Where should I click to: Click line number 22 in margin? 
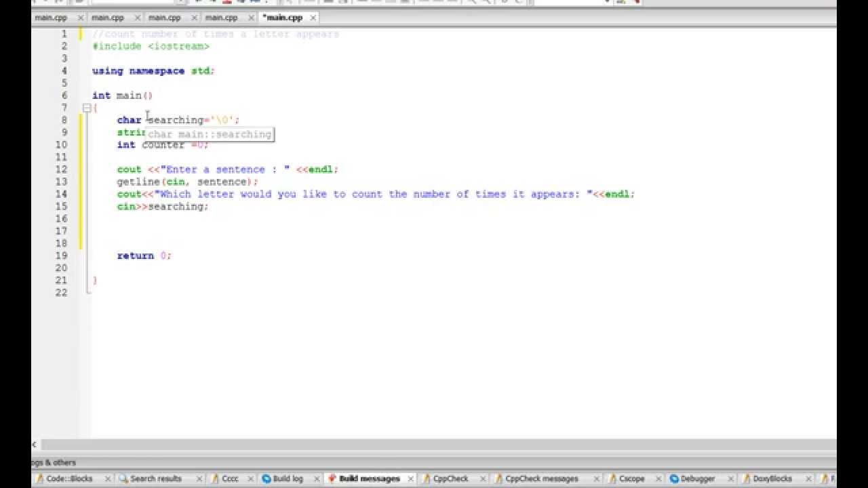(62, 293)
